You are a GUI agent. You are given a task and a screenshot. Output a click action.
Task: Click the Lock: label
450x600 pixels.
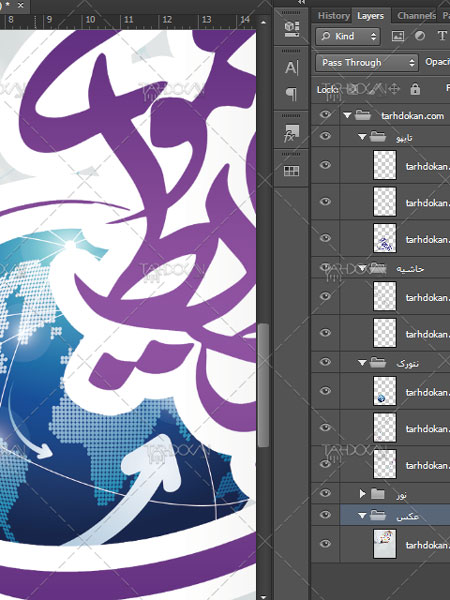pos(328,90)
